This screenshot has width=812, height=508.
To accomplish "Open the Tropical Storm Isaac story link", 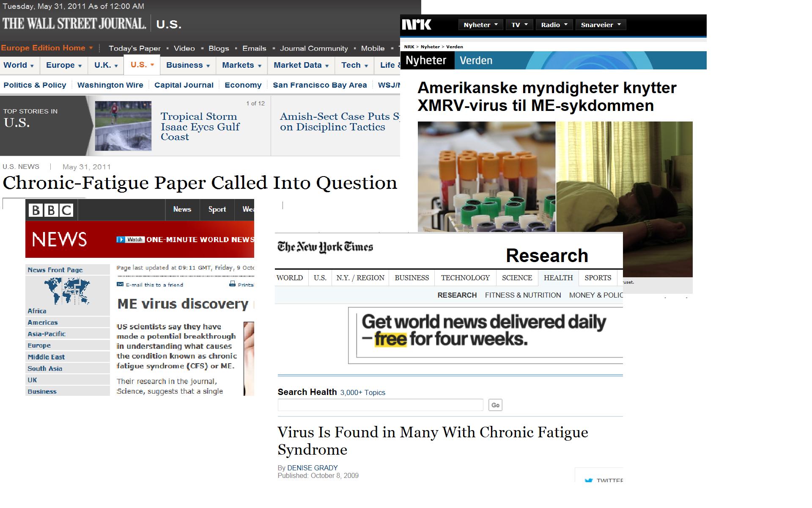I will click(x=200, y=126).
